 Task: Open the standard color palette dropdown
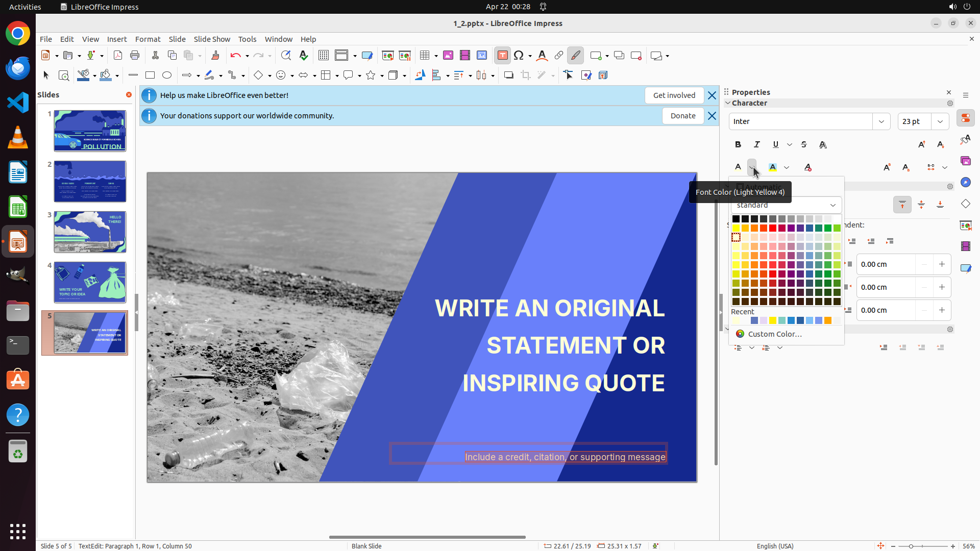pyautogui.click(x=833, y=205)
